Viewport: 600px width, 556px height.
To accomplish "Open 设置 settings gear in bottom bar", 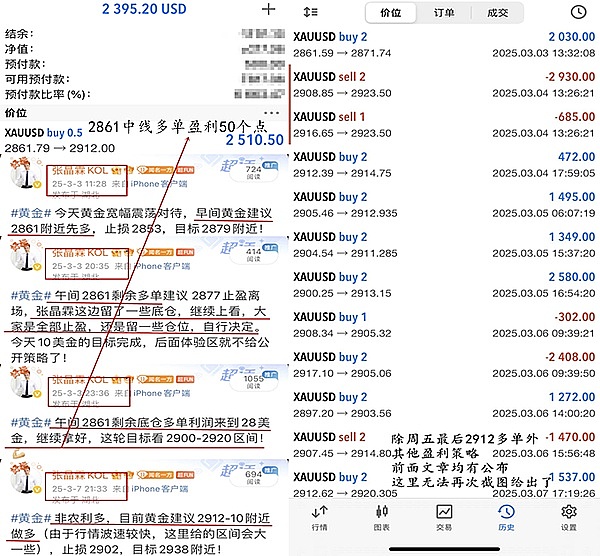I will click(568, 517).
